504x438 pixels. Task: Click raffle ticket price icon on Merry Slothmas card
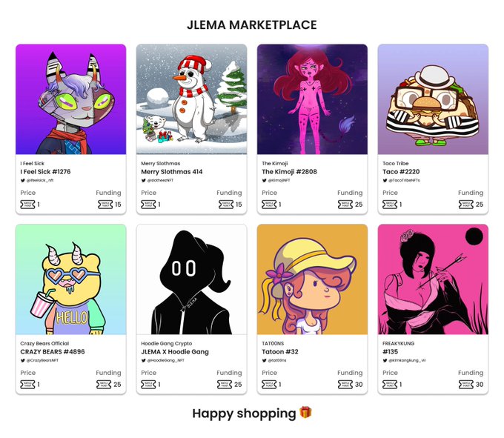(x=148, y=205)
